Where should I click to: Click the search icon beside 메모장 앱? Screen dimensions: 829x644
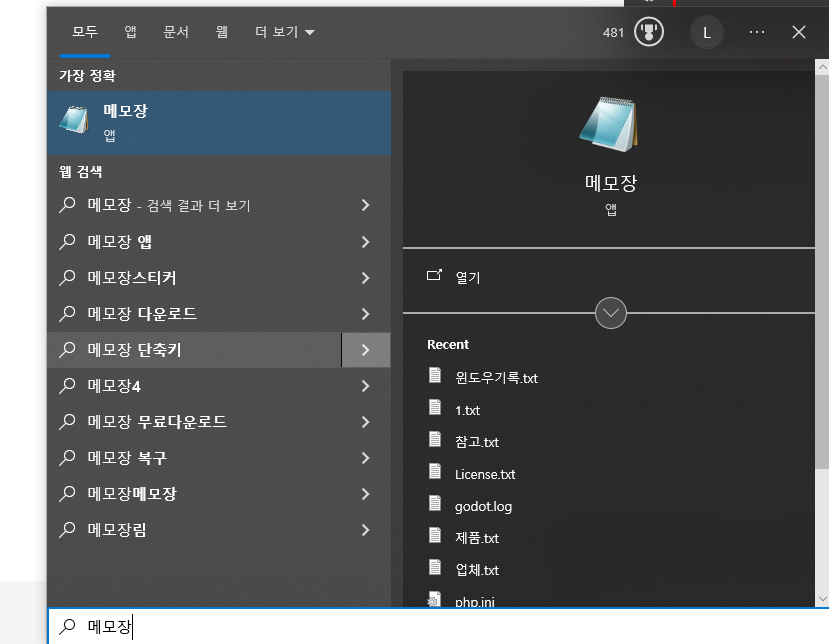coord(67,242)
